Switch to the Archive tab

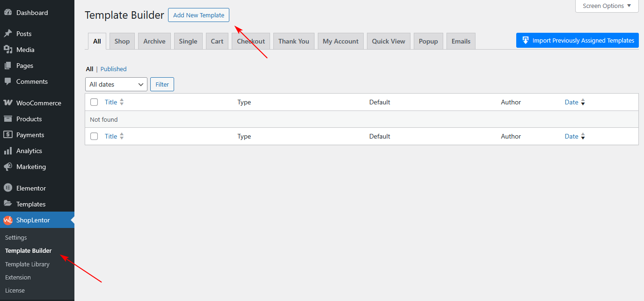coord(154,41)
